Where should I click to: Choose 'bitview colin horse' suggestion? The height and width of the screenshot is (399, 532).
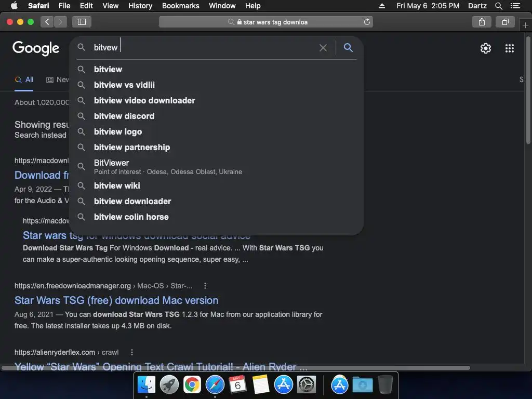[x=217, y=217]
